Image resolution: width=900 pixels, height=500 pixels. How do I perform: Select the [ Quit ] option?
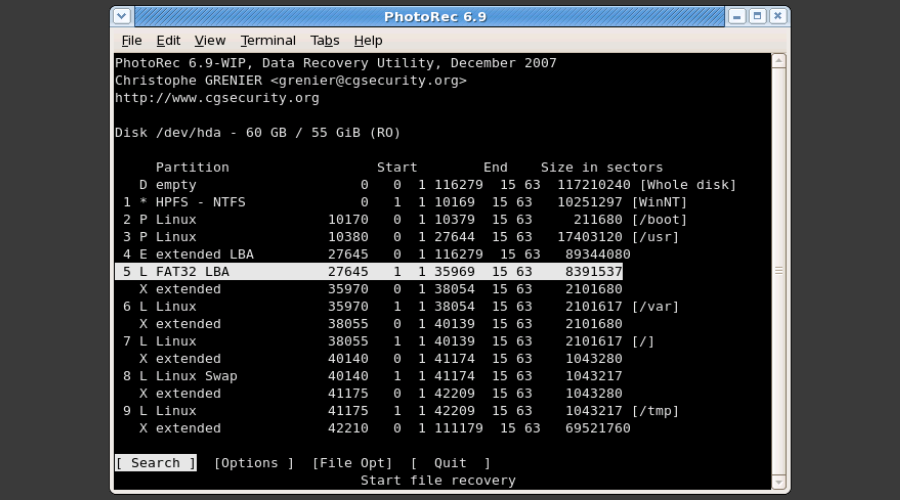pyautogui.click(x=451, y=463)
